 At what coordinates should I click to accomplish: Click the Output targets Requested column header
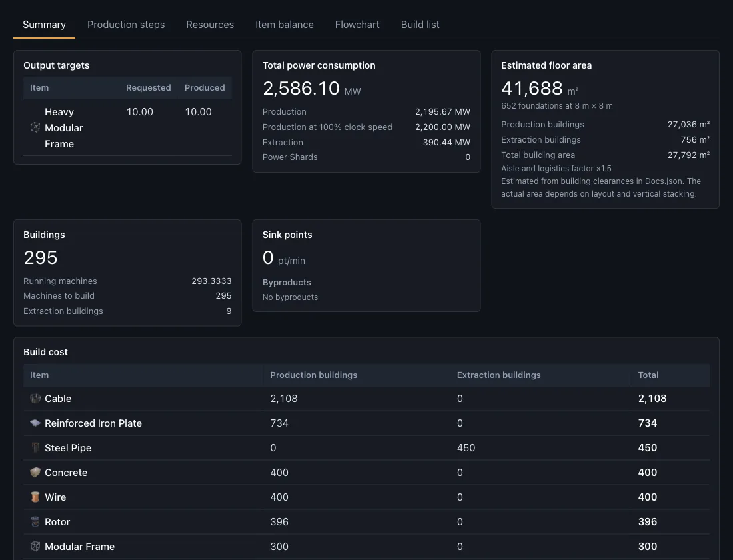point(148,88)
